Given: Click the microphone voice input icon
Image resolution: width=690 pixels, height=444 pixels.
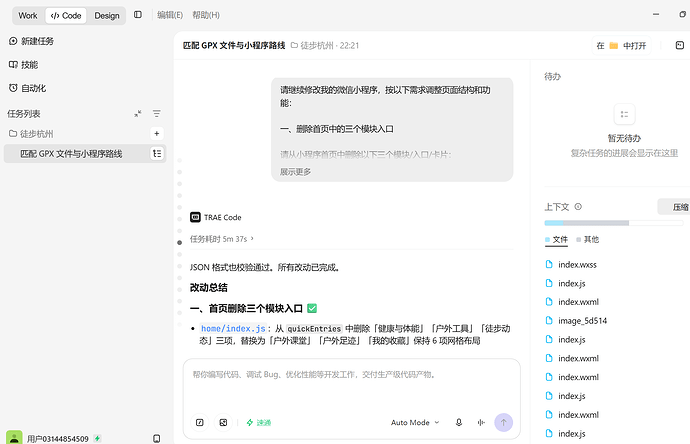Looking at the screenshot, I should (459, 422).
